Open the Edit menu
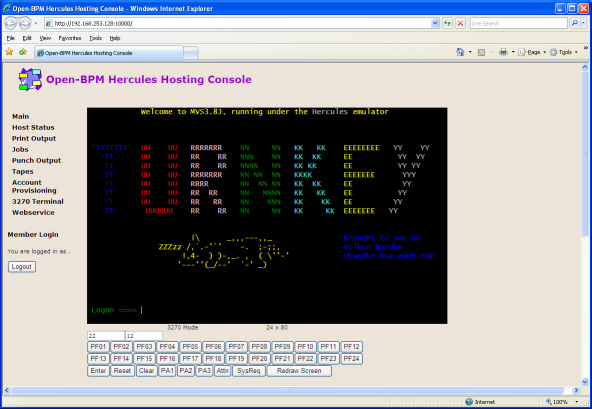 coord(27,38)
